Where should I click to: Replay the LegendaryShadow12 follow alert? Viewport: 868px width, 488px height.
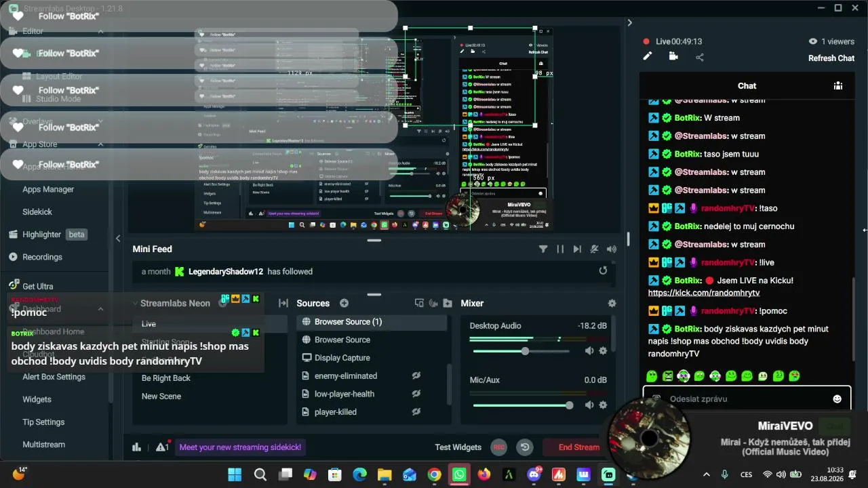(603, 271)
